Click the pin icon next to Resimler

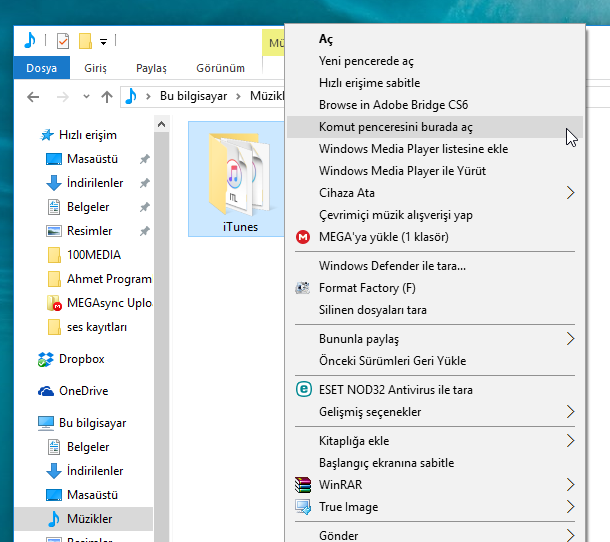145,231
